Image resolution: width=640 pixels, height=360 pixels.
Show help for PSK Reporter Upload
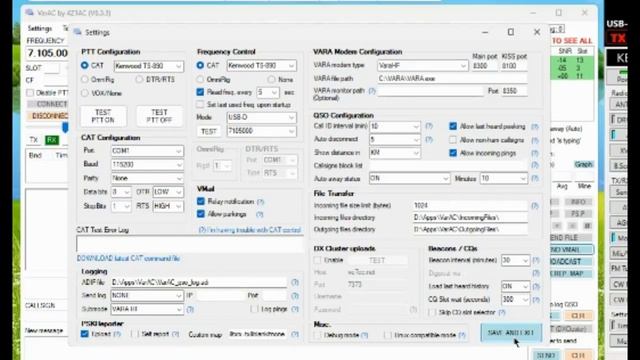117,334
